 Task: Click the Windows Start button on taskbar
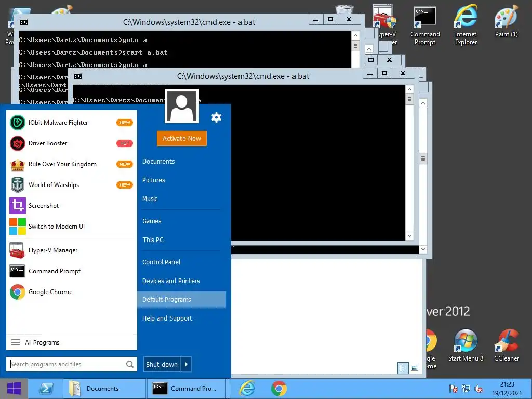(x=14, y=389)
